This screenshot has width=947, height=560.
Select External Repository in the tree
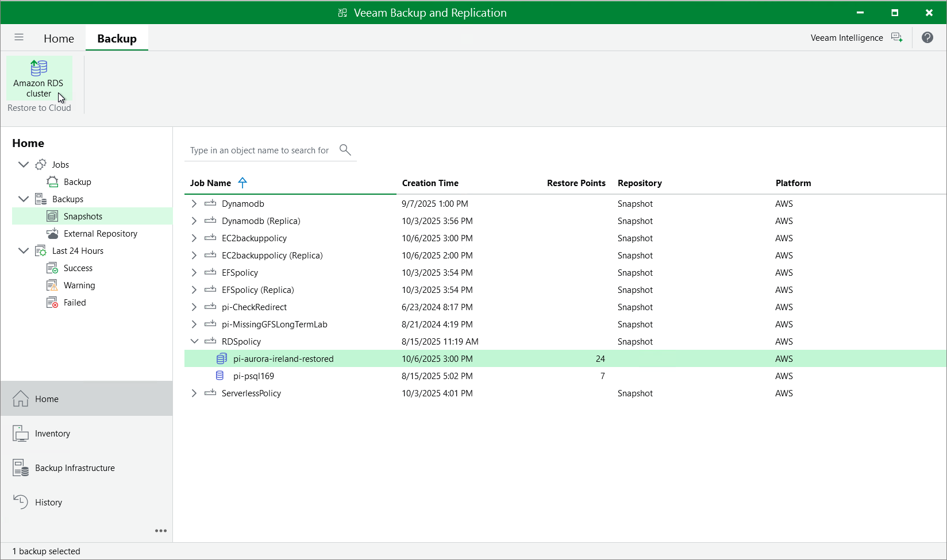pyautogui.click(x=100, y=233)
